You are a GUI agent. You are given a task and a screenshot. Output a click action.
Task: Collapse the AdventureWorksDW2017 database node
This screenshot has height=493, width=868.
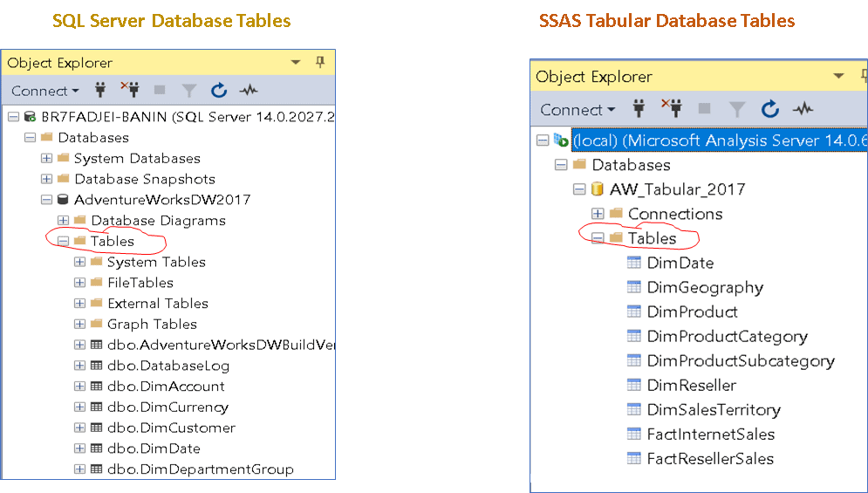47,200
